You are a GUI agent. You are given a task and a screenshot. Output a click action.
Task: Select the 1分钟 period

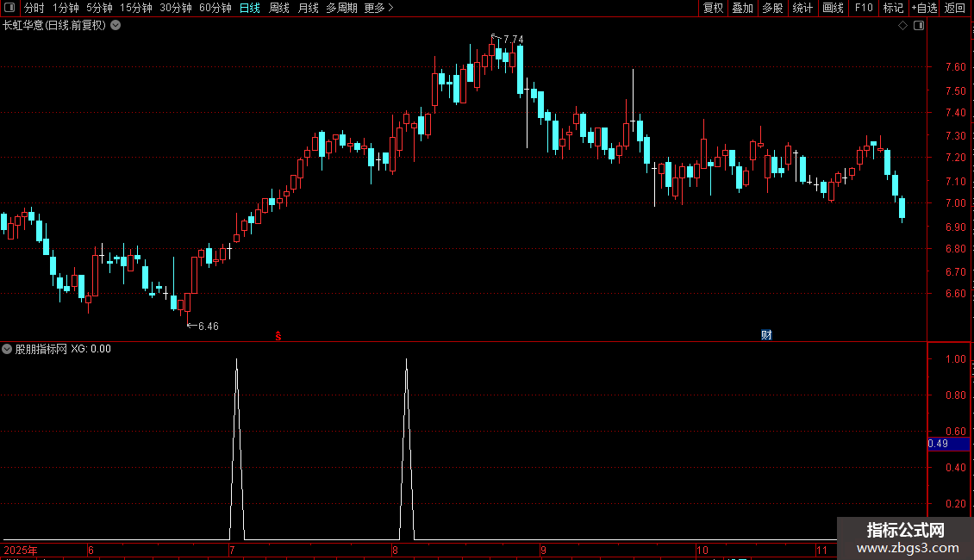click(x=66, y=8)
